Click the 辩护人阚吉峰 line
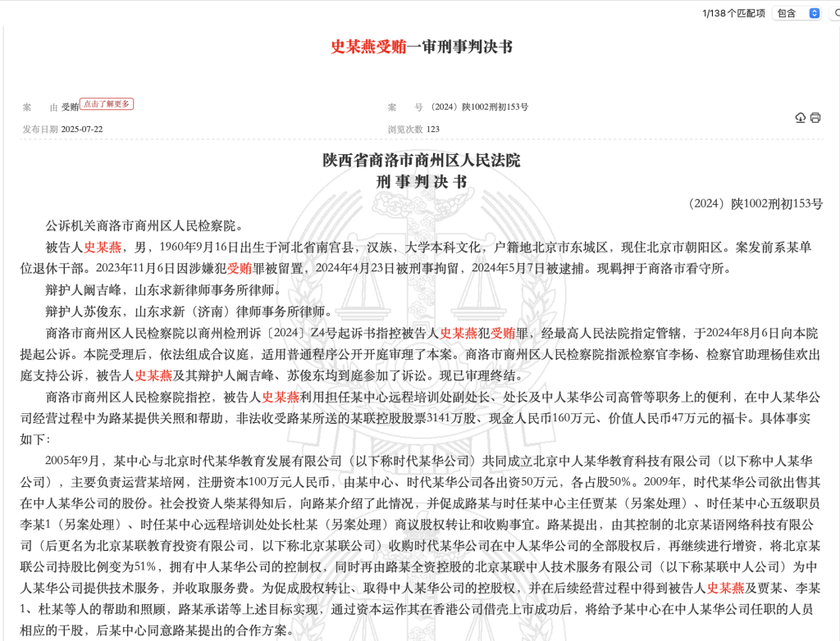Viewport: 840px width, 641px height. click(x=163, y=289)
